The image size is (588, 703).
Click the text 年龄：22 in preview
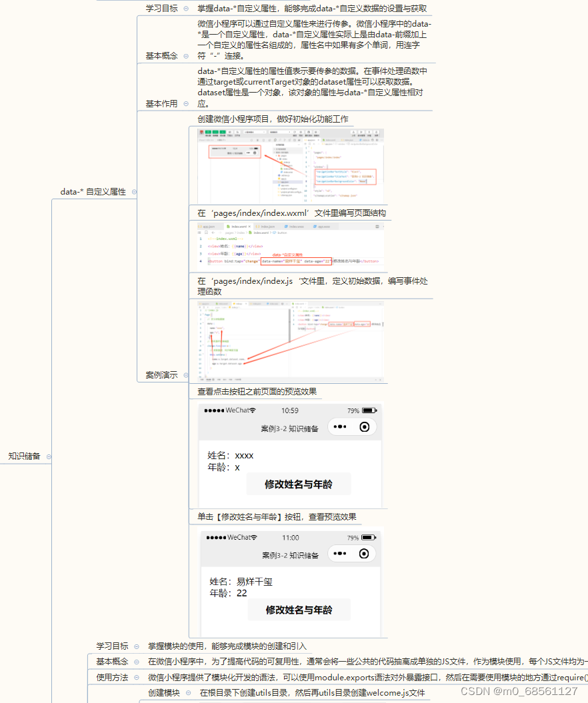(x=228, y=593)
